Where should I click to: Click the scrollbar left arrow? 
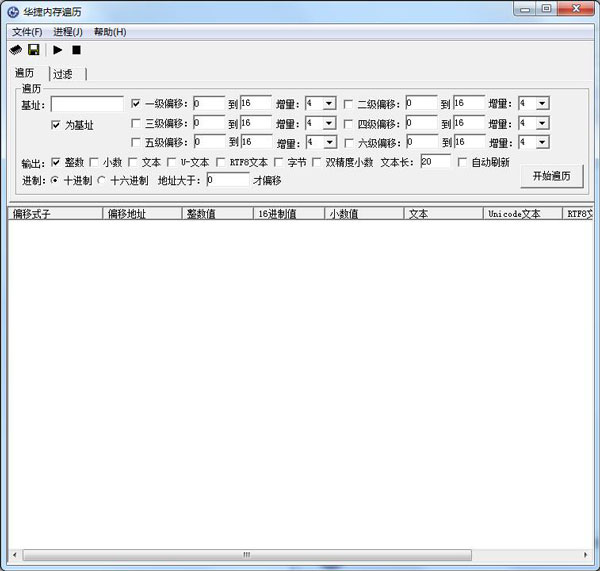pyautogui.click(x=15, y=555)
